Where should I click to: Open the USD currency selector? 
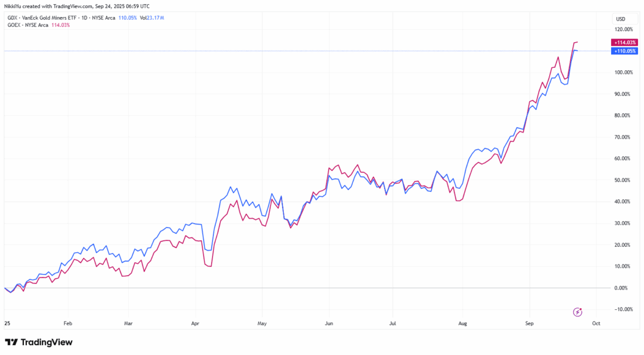pos(621,18)
